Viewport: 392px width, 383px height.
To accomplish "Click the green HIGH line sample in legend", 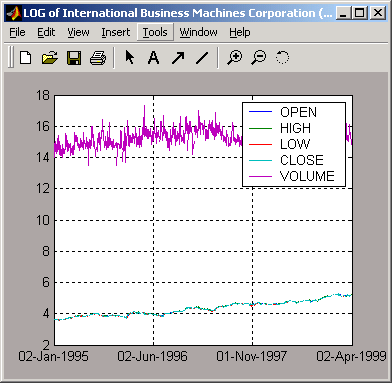I will click(260, 128).
